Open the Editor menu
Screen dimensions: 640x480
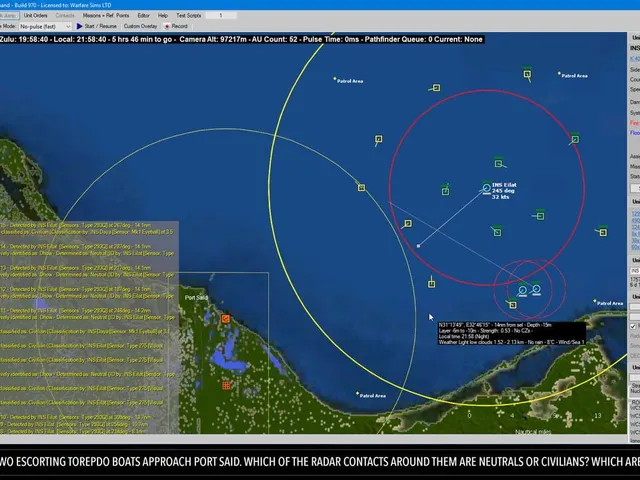tap(143, 16)
